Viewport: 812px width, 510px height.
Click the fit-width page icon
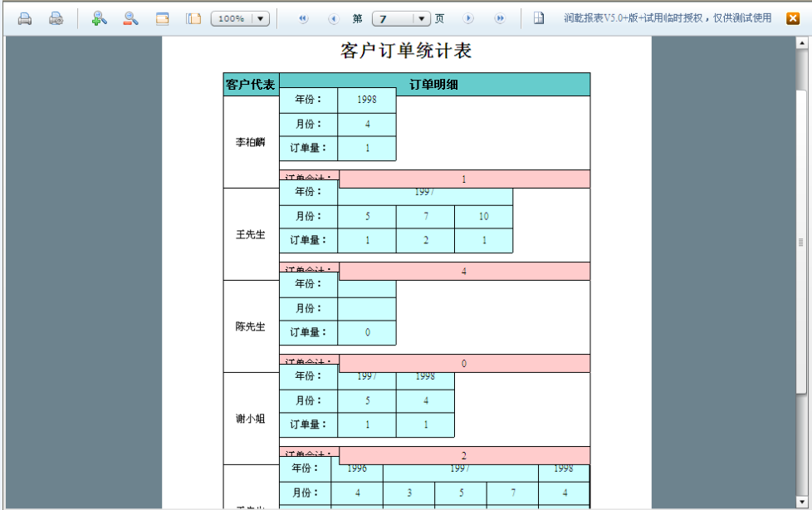pyautogui.click(x=163, y=18)
